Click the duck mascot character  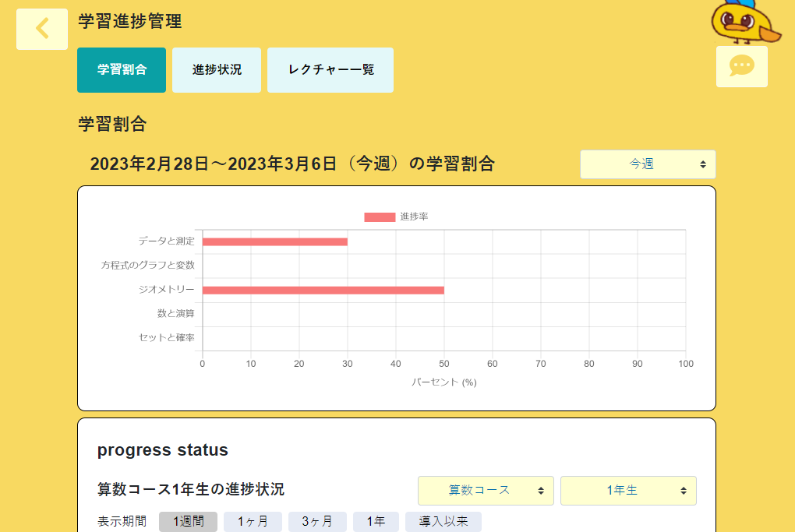click(x=744, y=21)
